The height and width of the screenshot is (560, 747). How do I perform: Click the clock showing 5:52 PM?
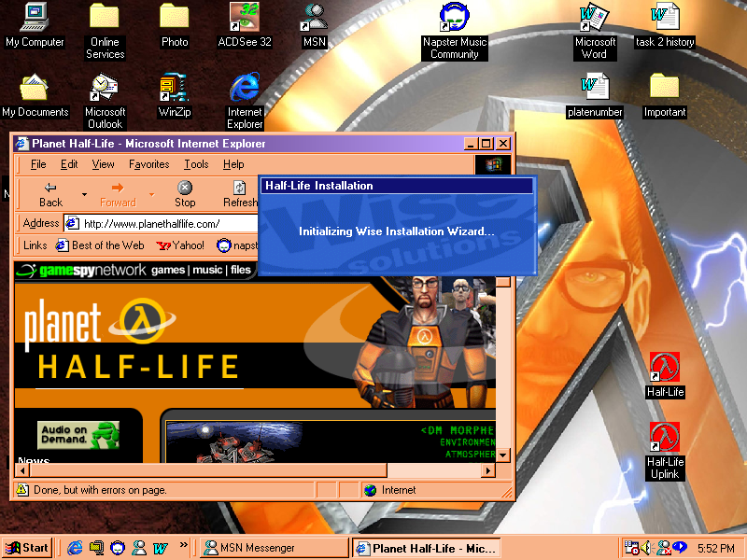(x=715, y=548)
